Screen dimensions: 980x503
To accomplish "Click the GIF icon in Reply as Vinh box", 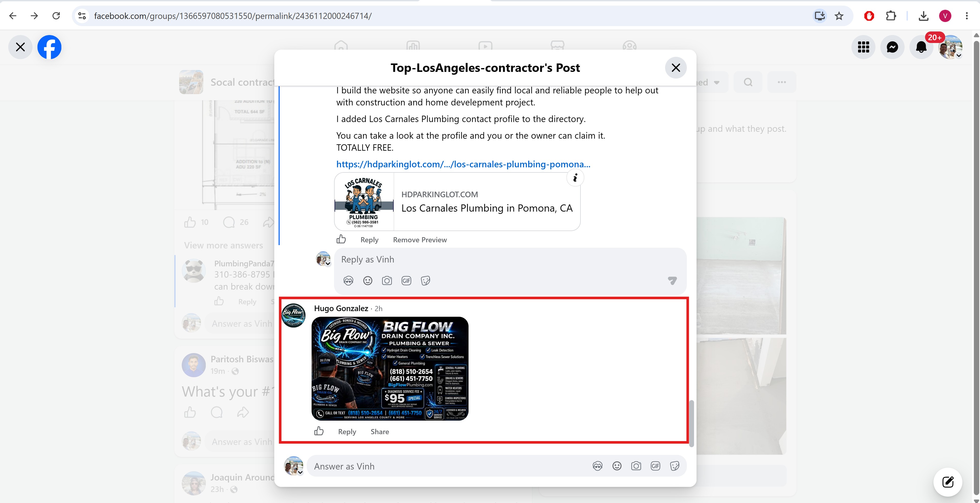I will pos(406,281).
